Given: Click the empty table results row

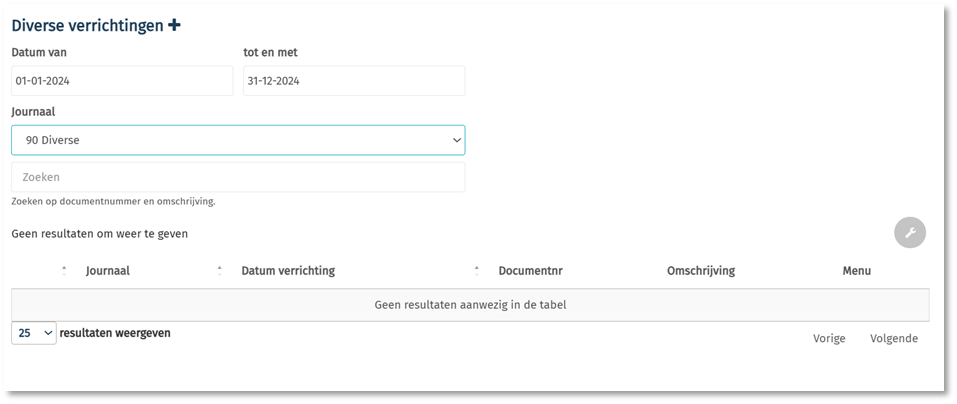Looking at the screenshot, I should [471, 305].
